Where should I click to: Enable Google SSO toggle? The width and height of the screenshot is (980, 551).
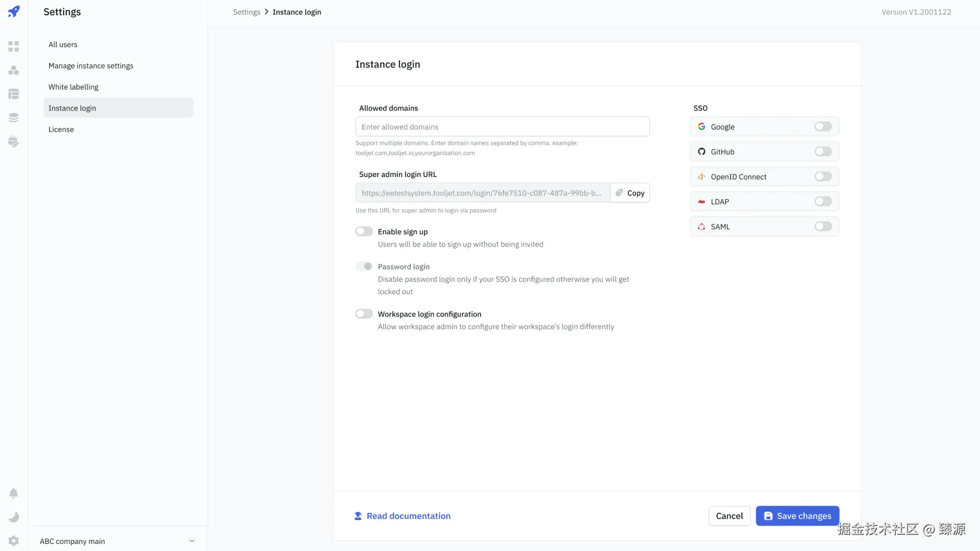pos(823,127)
